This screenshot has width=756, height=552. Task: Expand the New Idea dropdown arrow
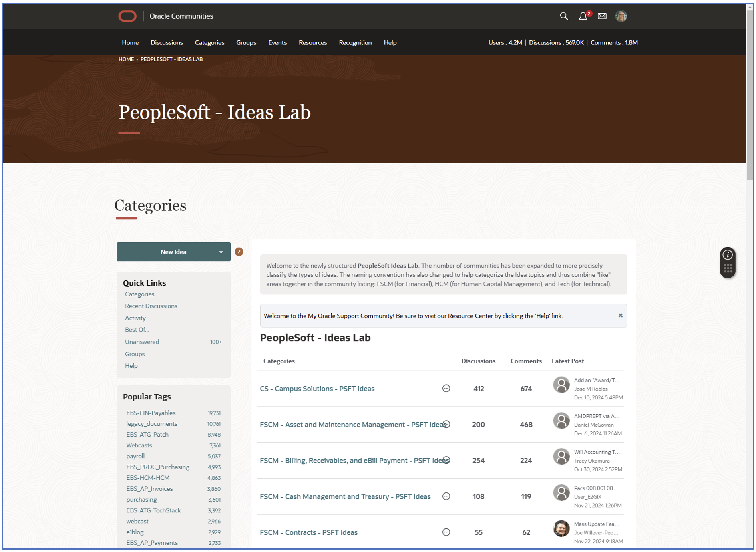coord(221,252)
